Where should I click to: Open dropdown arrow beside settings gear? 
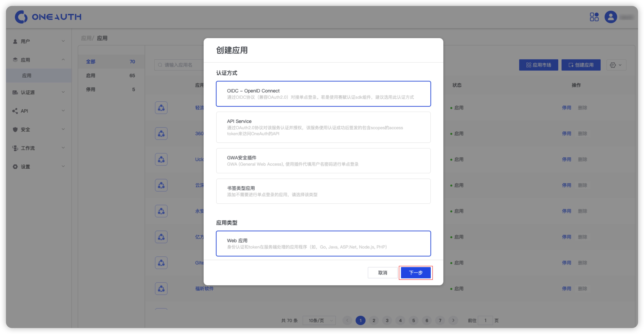(x=620, y=65)
